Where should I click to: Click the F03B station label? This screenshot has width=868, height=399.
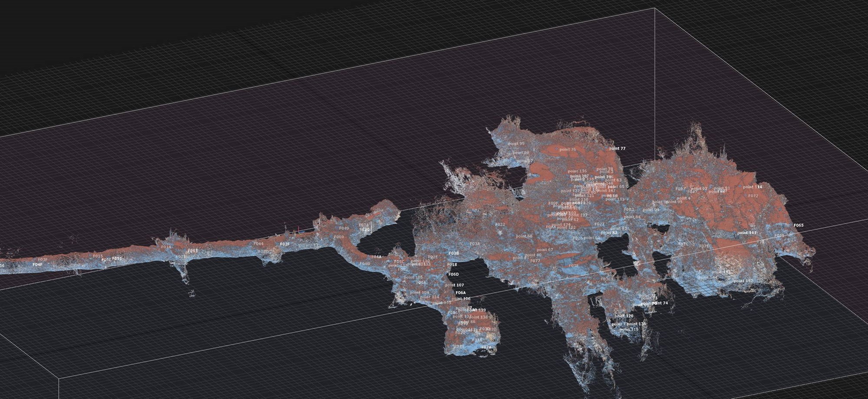point(454,253)
